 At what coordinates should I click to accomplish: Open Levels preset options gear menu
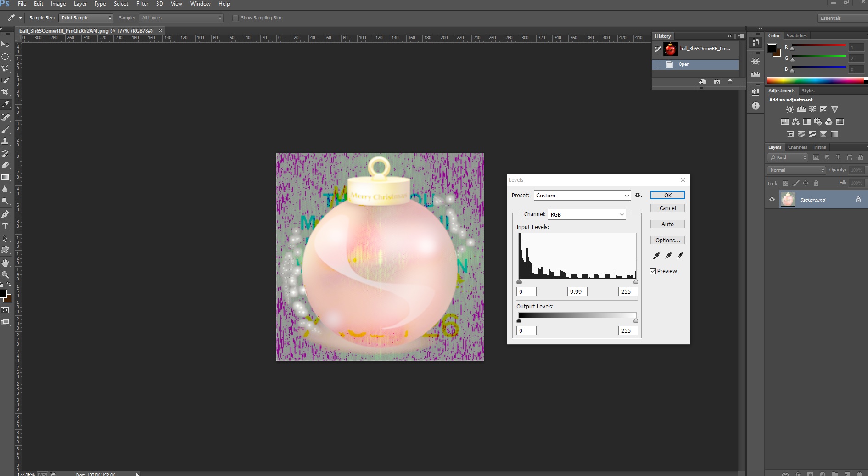[x=638, y=196]
